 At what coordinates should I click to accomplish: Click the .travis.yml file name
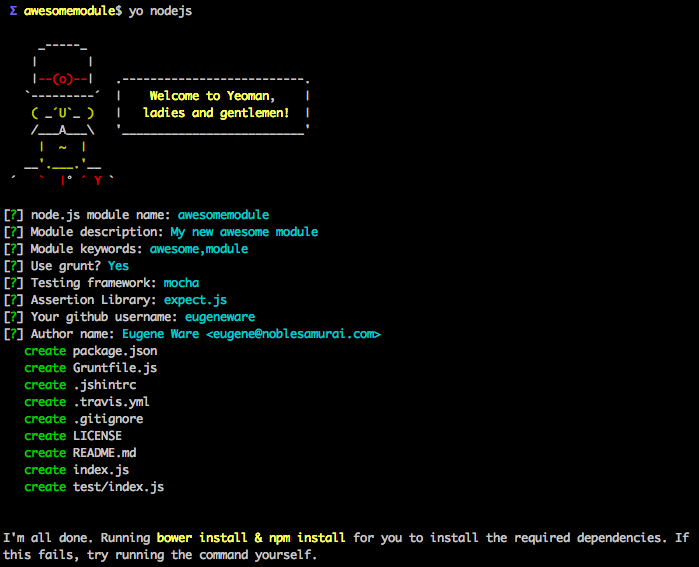111,402
